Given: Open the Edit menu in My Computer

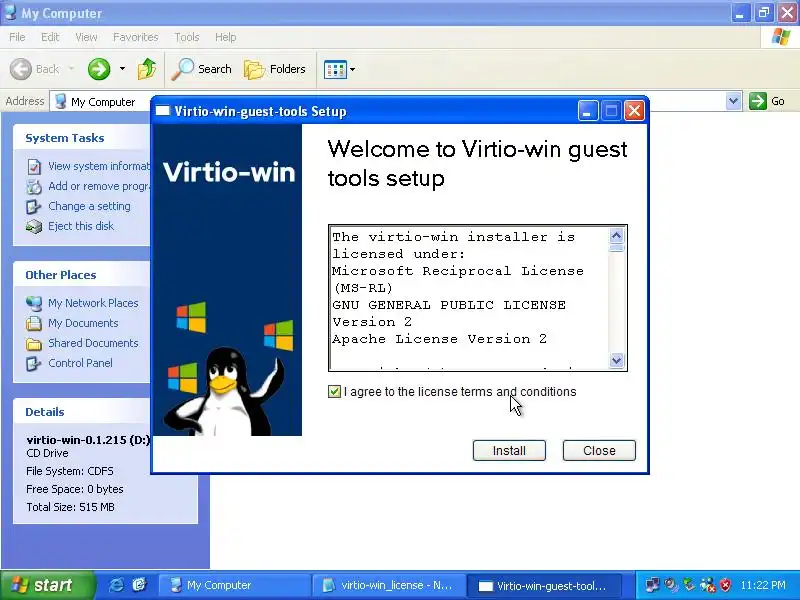Looking at the screenshot, I should [x=50, y=37].
